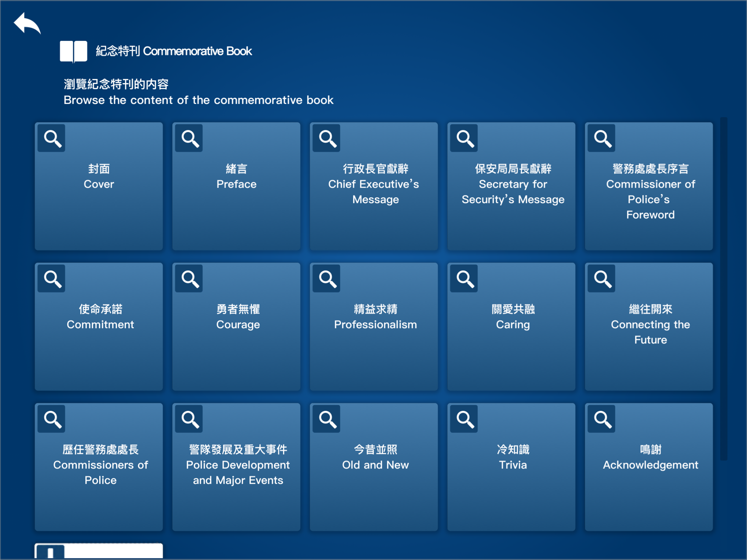The image size is (747, 560).
Task: Open the Acknowledgement section tile
Action: point(649,467)
